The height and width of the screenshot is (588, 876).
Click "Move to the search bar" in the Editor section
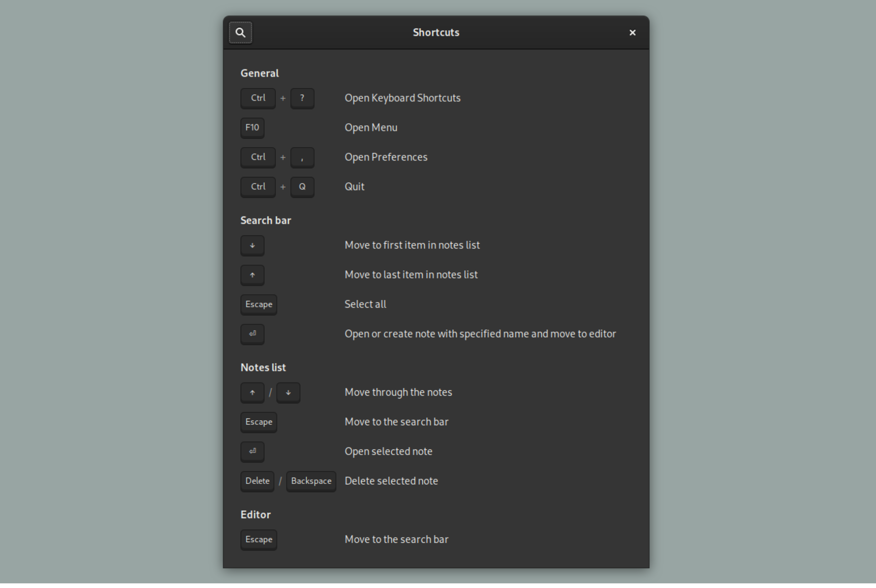coord(397,540)
